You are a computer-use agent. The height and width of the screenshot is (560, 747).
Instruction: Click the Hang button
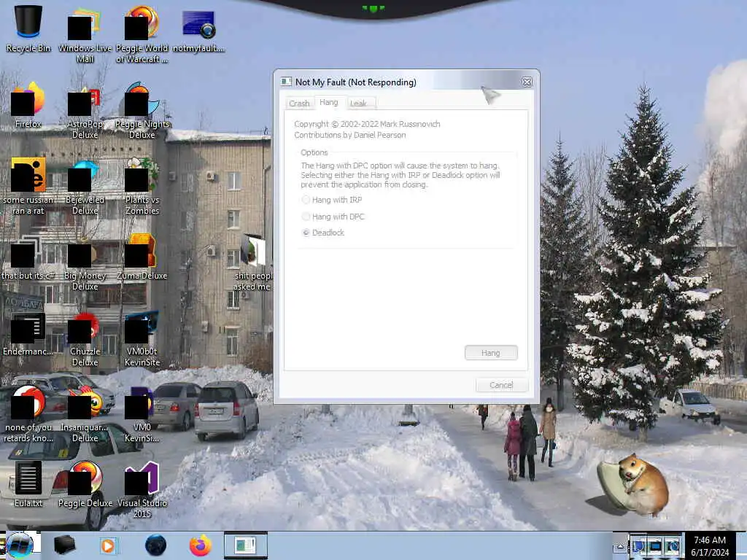coord(491,353)
